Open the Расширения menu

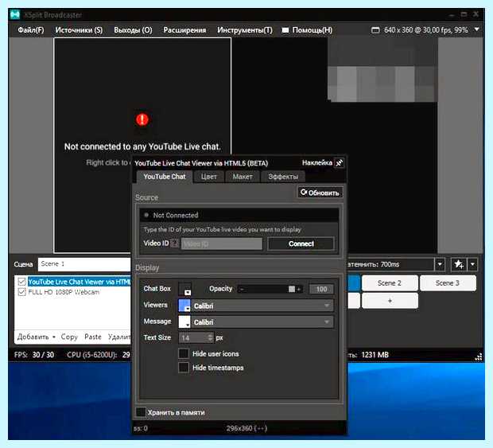click(x=184, y=30)
